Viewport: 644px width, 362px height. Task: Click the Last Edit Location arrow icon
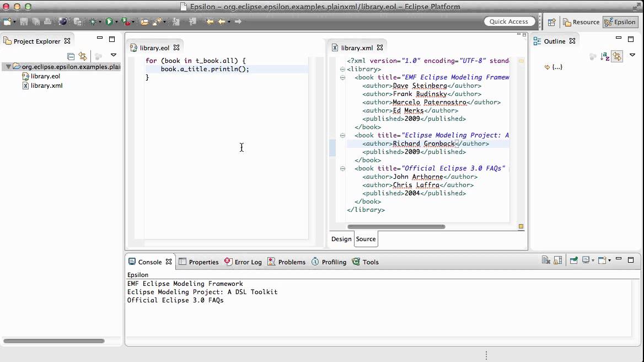tap(210, 22)
